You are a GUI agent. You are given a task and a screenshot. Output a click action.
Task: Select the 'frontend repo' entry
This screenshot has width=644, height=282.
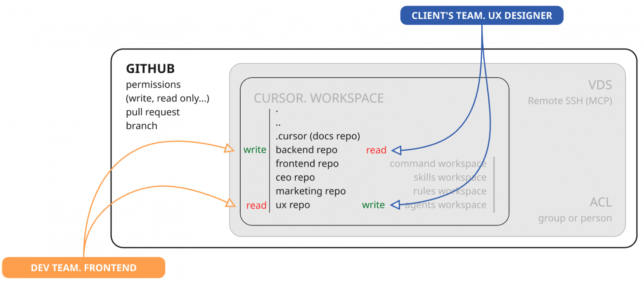[307, 164]
